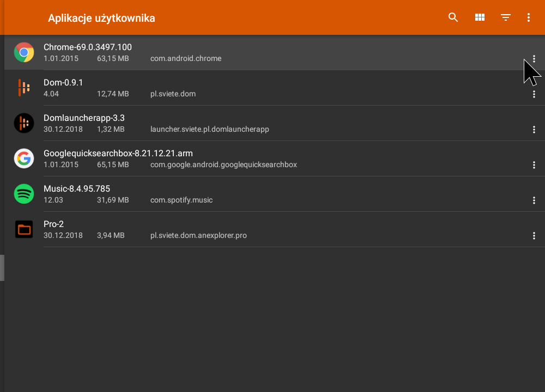Select com.spotify.music package entry
The height and width of the screenshot is (392, 545).
pos(181,200)
